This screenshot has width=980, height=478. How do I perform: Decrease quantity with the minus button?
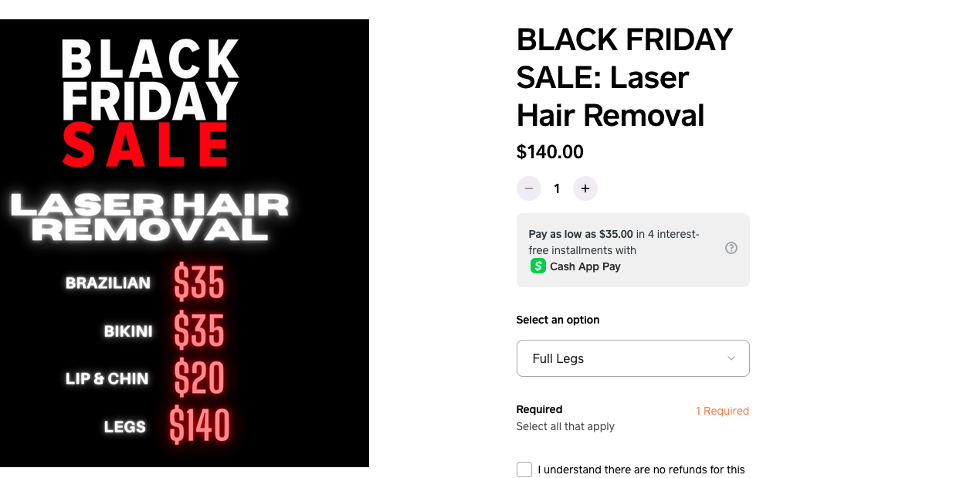pos(529,188)
